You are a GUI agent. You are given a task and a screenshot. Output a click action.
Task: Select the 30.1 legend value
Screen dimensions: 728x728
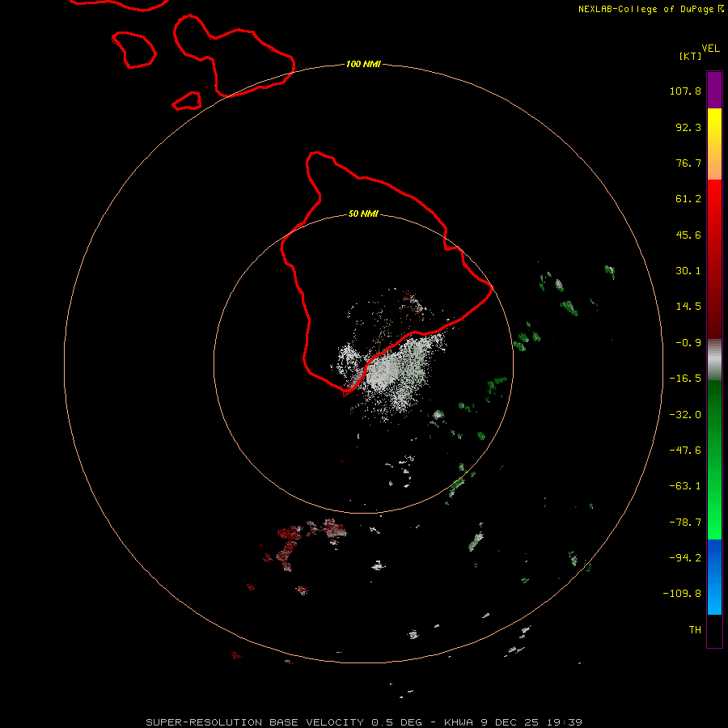coord(688,271)
